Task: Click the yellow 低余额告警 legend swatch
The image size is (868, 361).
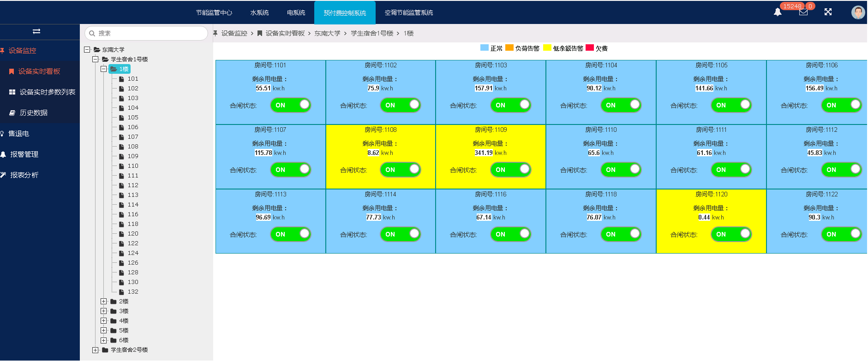Action: pos(547,48)
